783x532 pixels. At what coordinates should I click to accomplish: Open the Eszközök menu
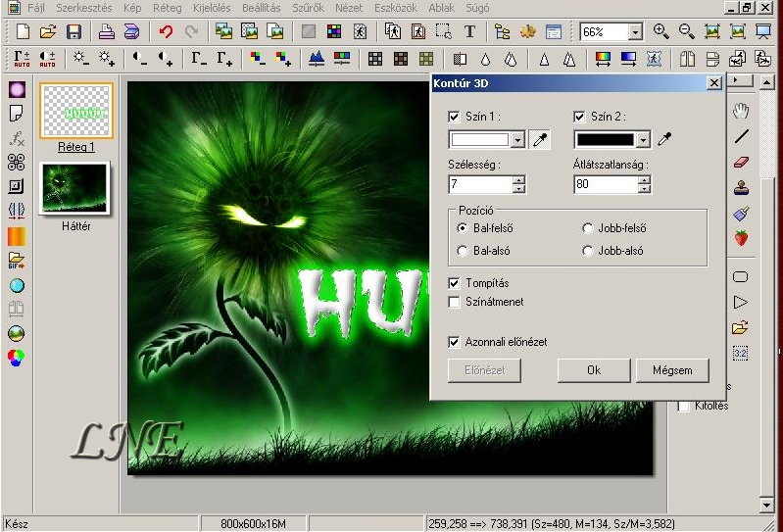tap(396, 8)
